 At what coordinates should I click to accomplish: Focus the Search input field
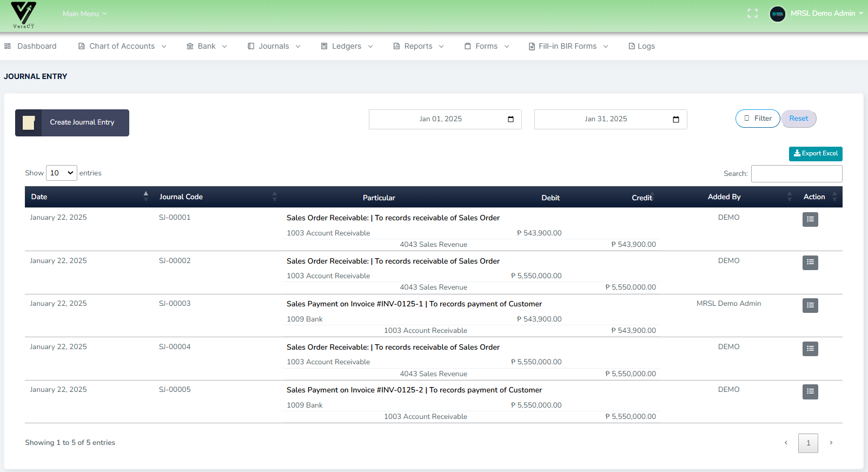pos(796,174)
